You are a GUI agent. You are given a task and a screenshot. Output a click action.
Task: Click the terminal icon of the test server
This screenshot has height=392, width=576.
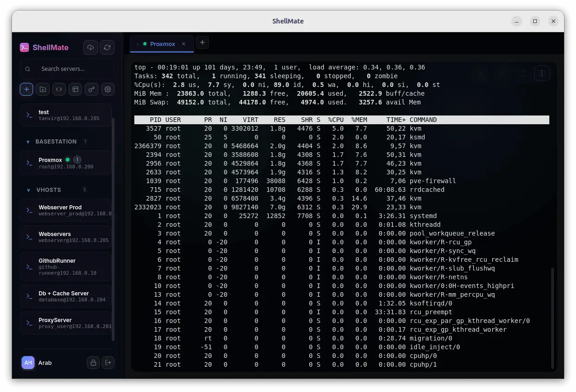click(29, 115)
